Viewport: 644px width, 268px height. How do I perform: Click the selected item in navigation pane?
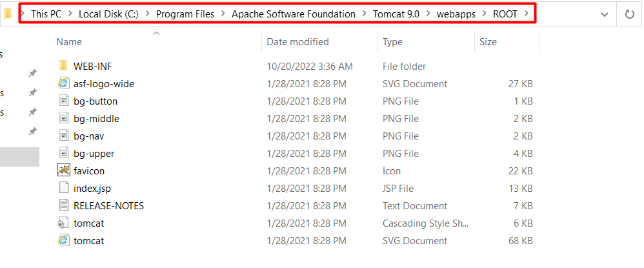tap(20, 157)
